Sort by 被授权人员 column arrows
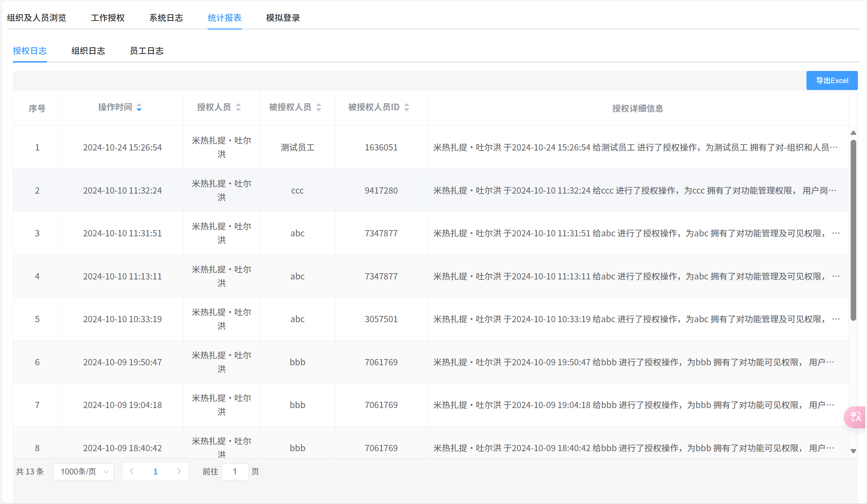 click(319, 107)
